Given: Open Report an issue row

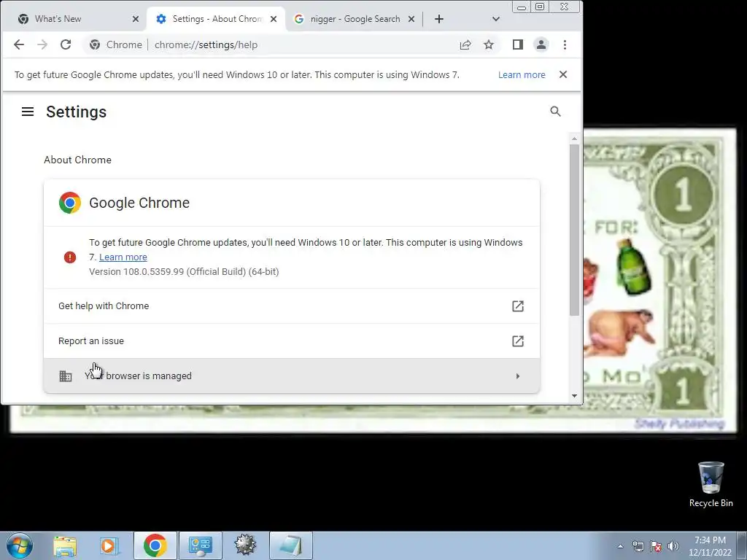Looking at the screenshot, I should point(292,341).
